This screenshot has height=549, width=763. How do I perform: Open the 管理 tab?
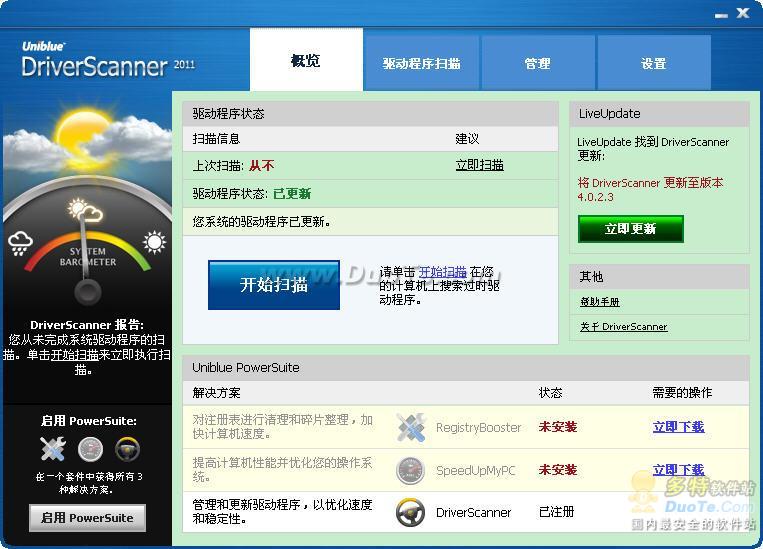click(x=538, y=63)
